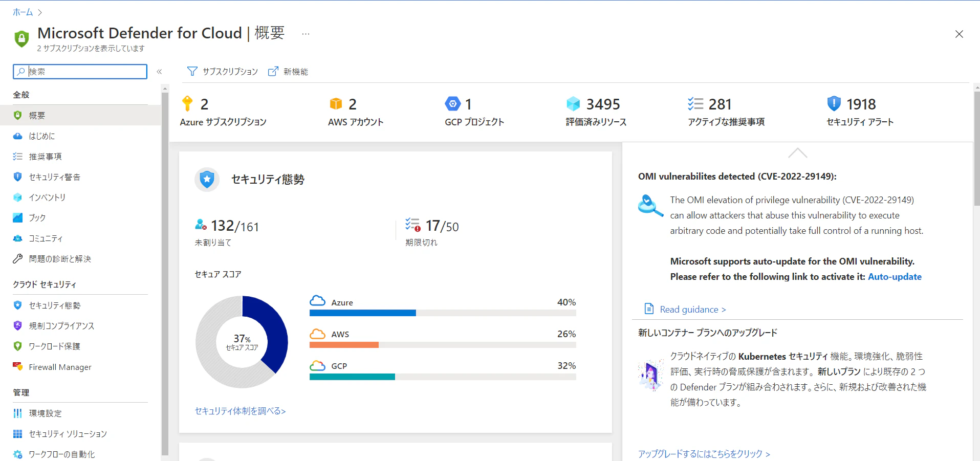The height and width of the screenshot is (461, 980).
Task: Click the インベントリ cube icon
Action: click(x=17, y=197)
